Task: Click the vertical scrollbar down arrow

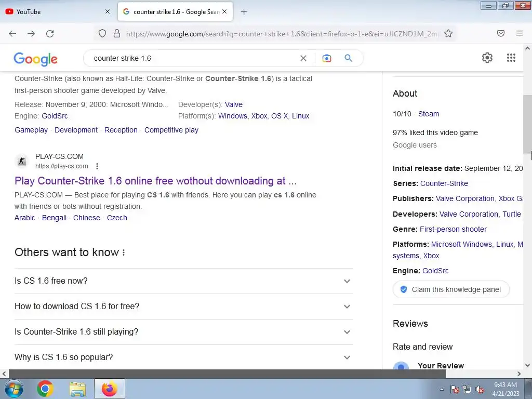Action: [528, 365]
